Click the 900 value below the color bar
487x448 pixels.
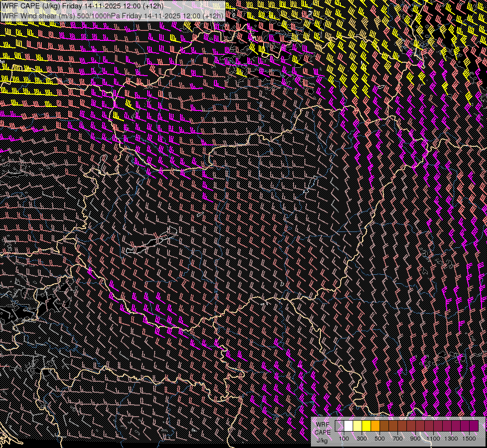(415, 439)
